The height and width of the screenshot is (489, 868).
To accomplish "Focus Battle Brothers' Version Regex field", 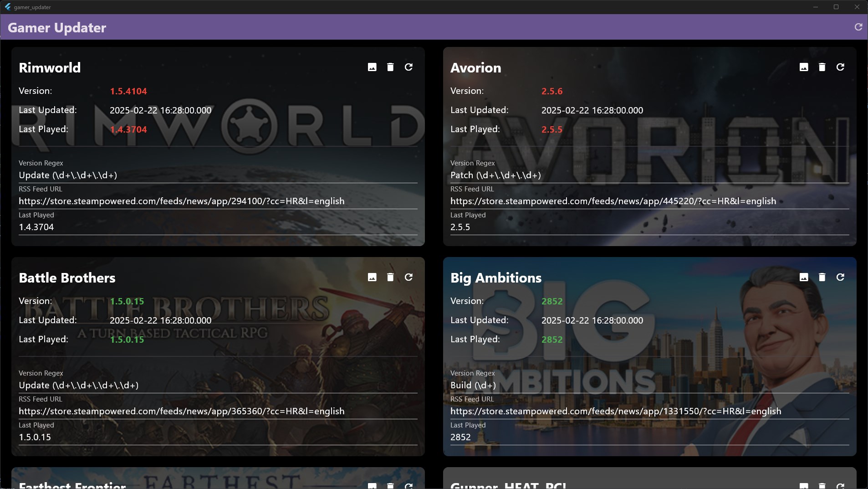I will point(218,386).
